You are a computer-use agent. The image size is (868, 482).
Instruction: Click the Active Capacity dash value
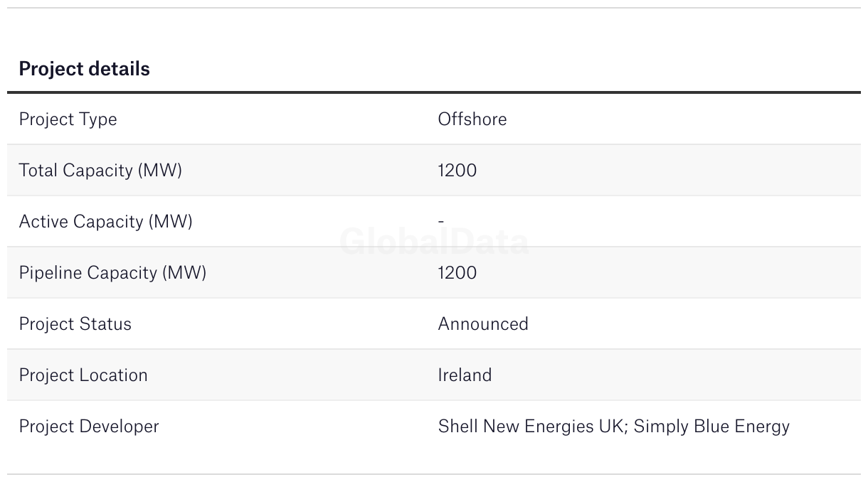pos(441,222)
